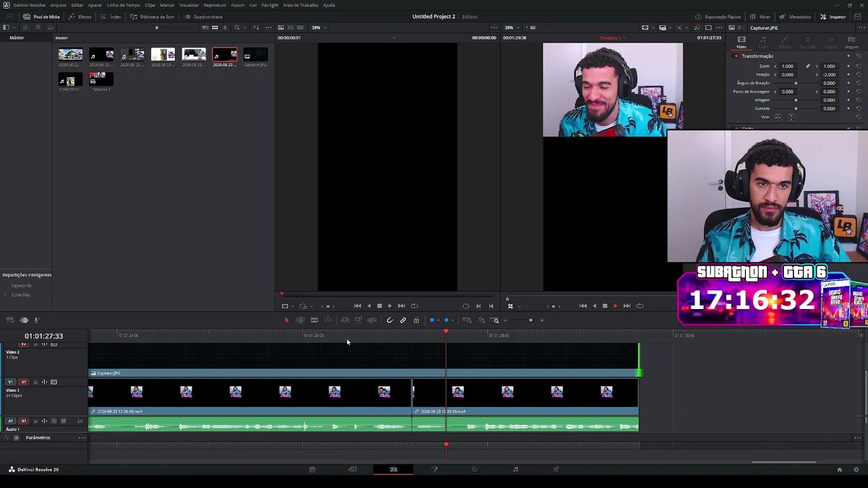Toggle Snapping magnet on the timeline
The height and width of the screenshot is (488, 868).
[x=389, y=320]
